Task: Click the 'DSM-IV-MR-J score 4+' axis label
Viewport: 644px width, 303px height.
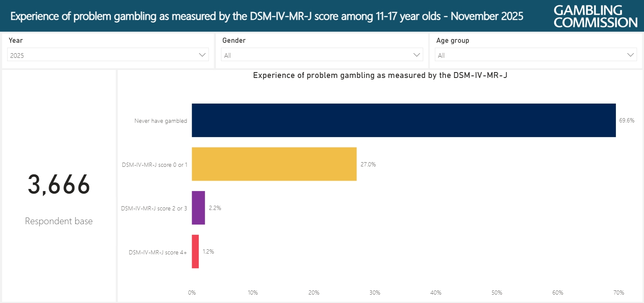Action: click(x=158, y=251)
